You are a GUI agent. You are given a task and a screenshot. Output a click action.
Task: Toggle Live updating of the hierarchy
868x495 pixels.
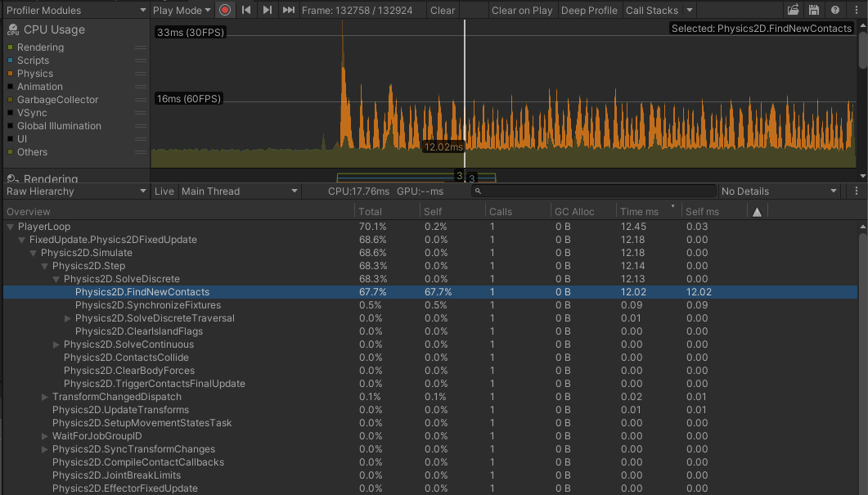pyautogui.click(x=164, y=191)
